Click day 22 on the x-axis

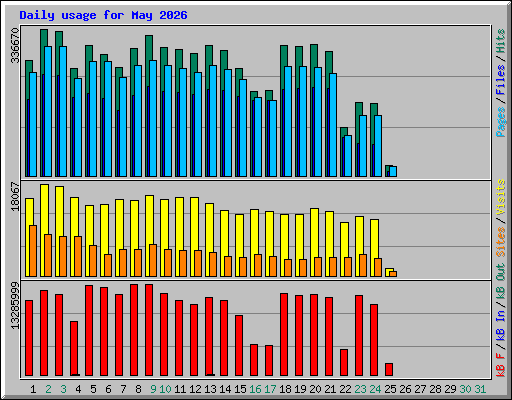click(345, 389)
